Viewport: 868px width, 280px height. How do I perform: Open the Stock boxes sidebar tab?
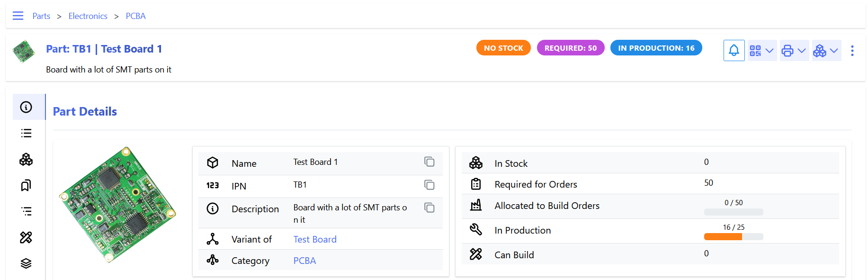click(26, 159)
